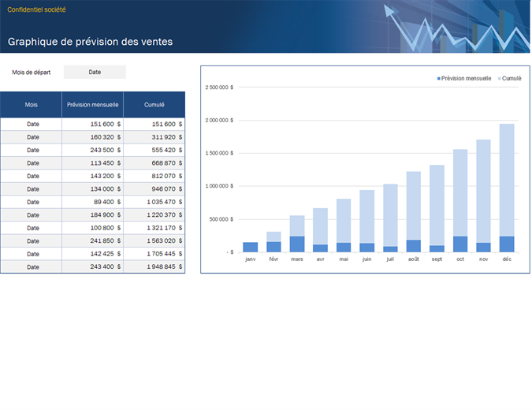532x410 pixels.
Task: Click the 'Confidentiel société' header text
Action: click(36, 9)
